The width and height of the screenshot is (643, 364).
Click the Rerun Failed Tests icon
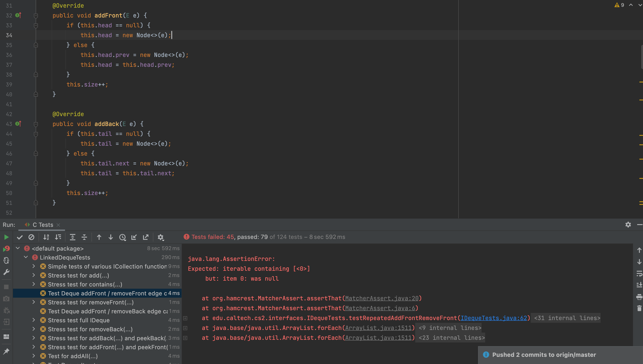[6, 249]
